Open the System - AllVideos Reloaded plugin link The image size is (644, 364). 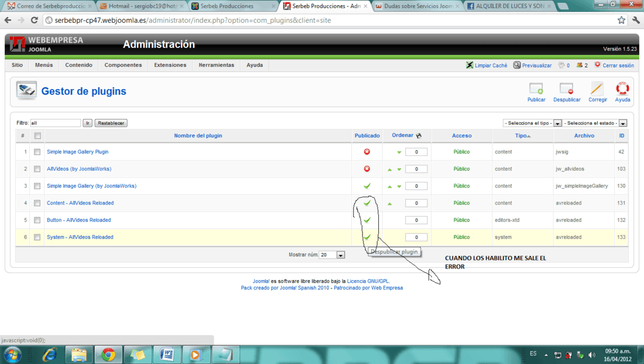80,237
